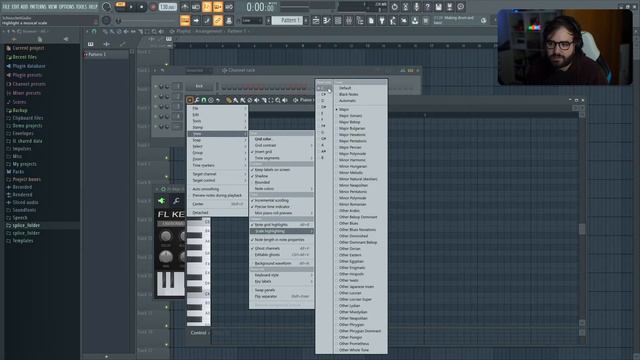Open the Stamp submenu in piano roll menu
The width and height of the screenshot is (640, 360).
click(x=218, y=127)
